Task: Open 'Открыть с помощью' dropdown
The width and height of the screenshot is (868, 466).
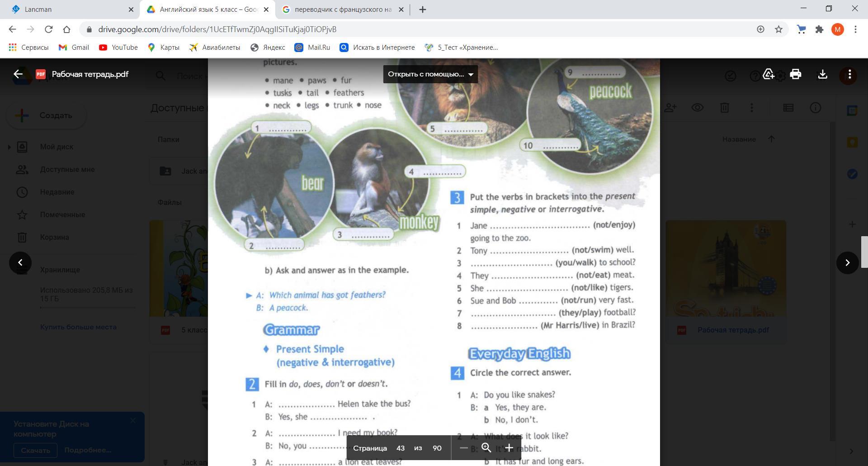Action: (x=430, y=74)
